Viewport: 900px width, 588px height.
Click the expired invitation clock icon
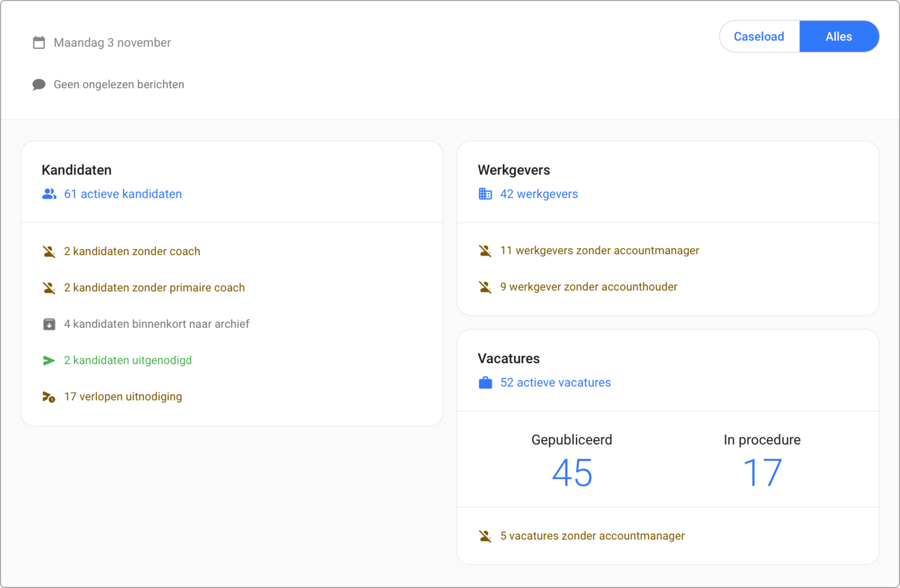coord(49,397)
